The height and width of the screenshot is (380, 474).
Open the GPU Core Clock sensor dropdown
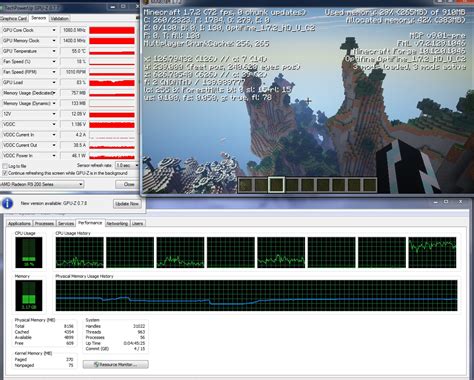(x=54, y=30)
